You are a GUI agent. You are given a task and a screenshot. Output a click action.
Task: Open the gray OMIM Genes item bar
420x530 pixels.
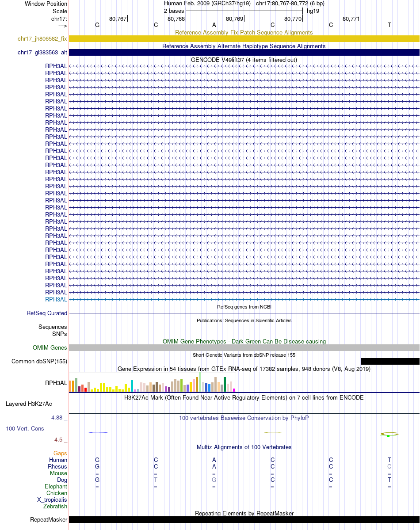[244, 348]
